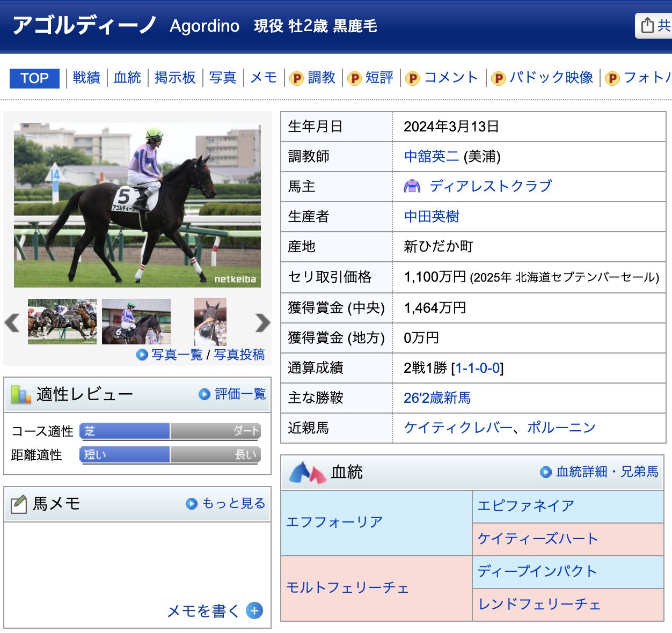Click the birthplace 新ひだか町 text
The width and height of the screenshot is (672, 633).
point(439,246)
